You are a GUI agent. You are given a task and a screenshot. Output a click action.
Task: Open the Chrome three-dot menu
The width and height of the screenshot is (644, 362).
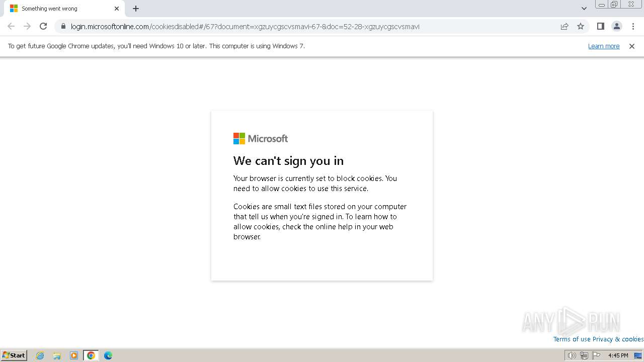point(633,26)
